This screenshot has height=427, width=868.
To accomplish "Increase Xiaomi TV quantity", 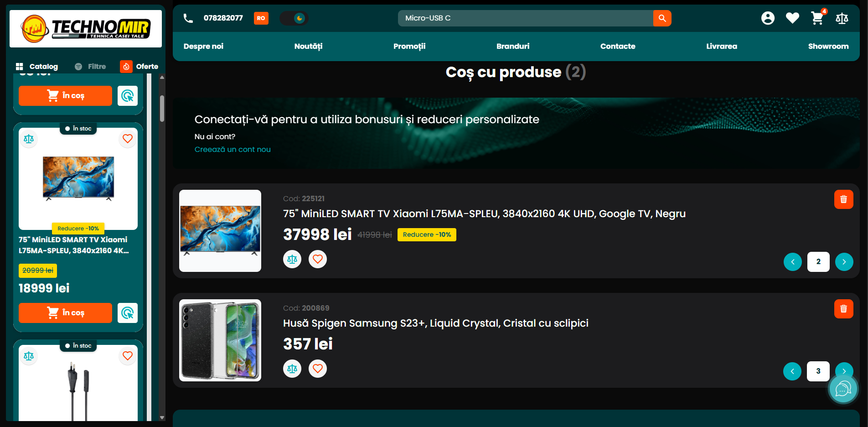I will click(x=844, y=262).
